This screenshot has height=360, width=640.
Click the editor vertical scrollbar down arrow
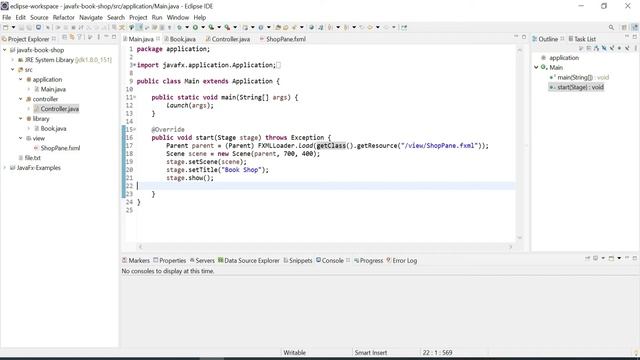(520, 238)
